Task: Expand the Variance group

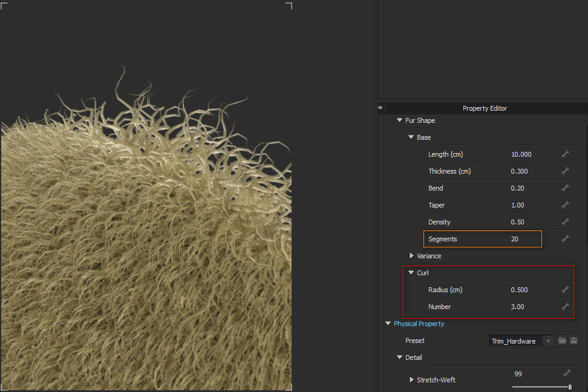Action: click(411, 256)
